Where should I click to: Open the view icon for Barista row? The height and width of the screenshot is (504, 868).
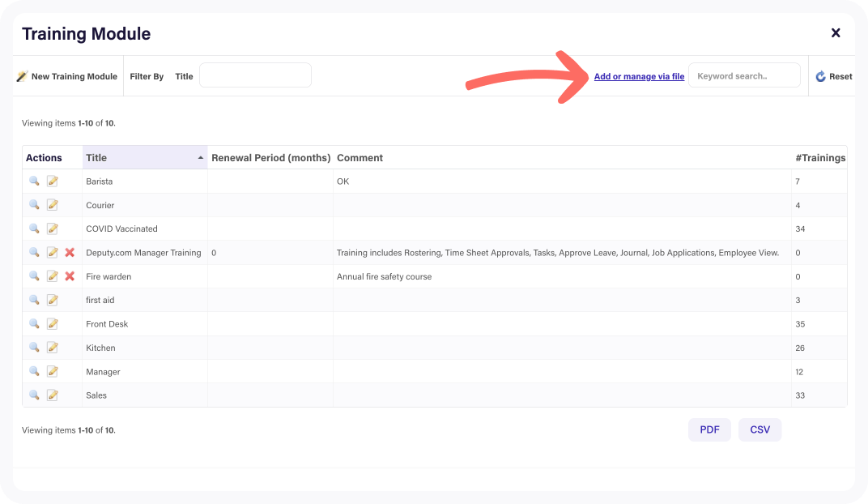(34, 182)
